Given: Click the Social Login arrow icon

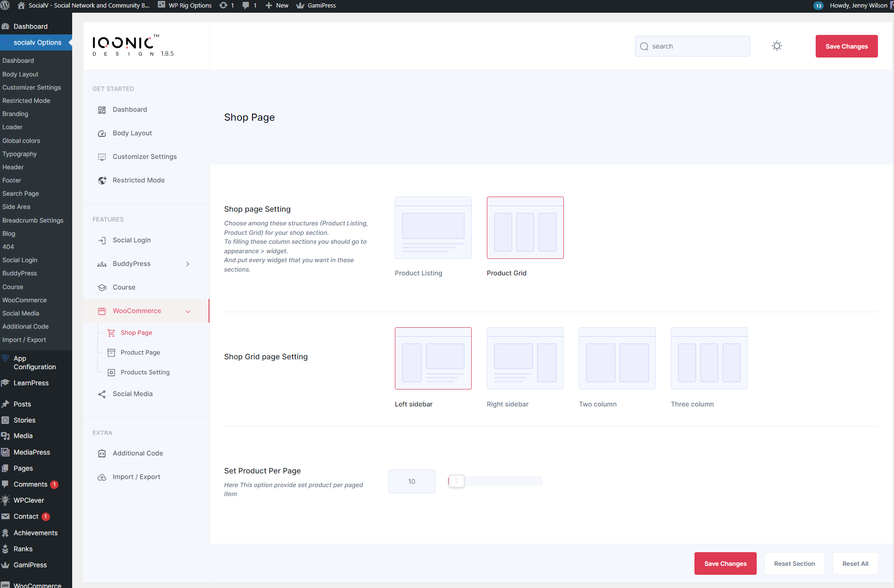Looking at the screenshot, I should pyautogui.click(x=102, y=240).
